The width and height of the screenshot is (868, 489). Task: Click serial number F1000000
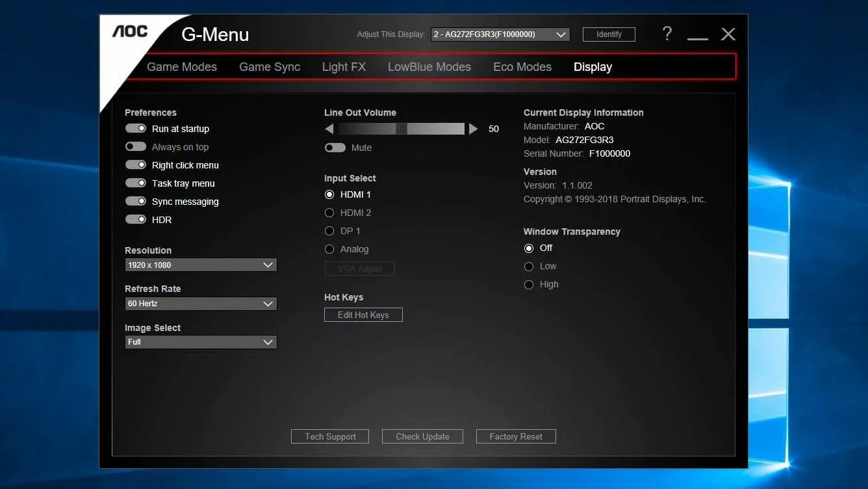point(609,153)
